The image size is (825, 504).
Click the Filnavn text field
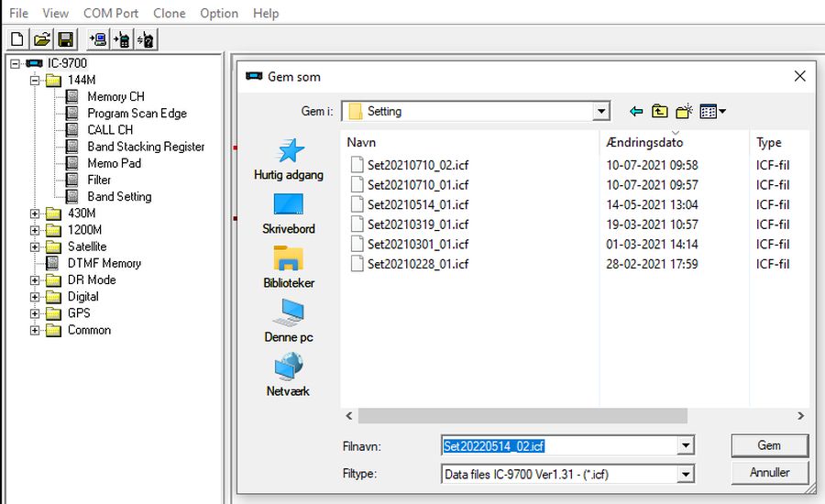click(560, 445)
